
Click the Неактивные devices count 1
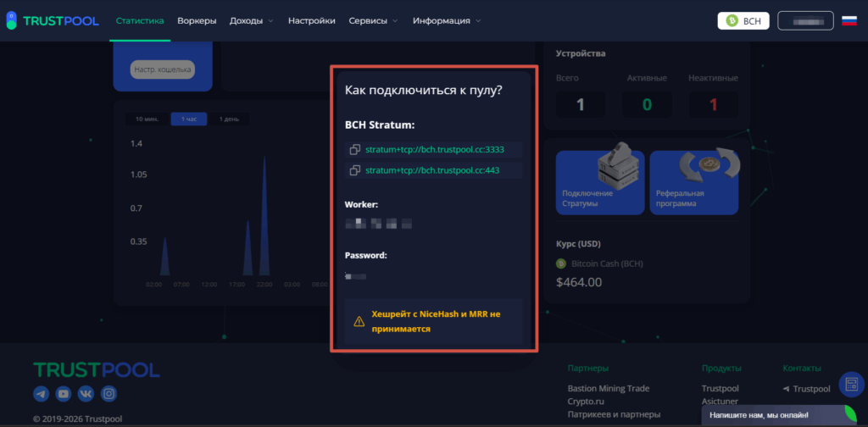(x=713, y=104)
